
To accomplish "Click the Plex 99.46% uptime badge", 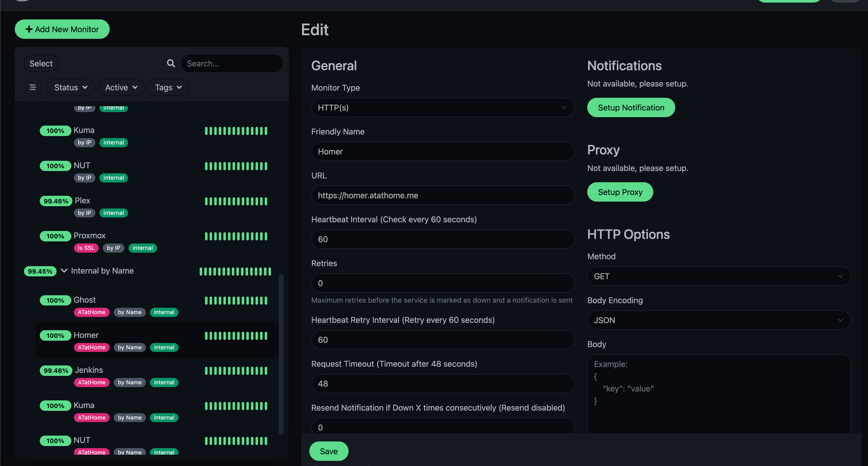I will coord(56,201).
